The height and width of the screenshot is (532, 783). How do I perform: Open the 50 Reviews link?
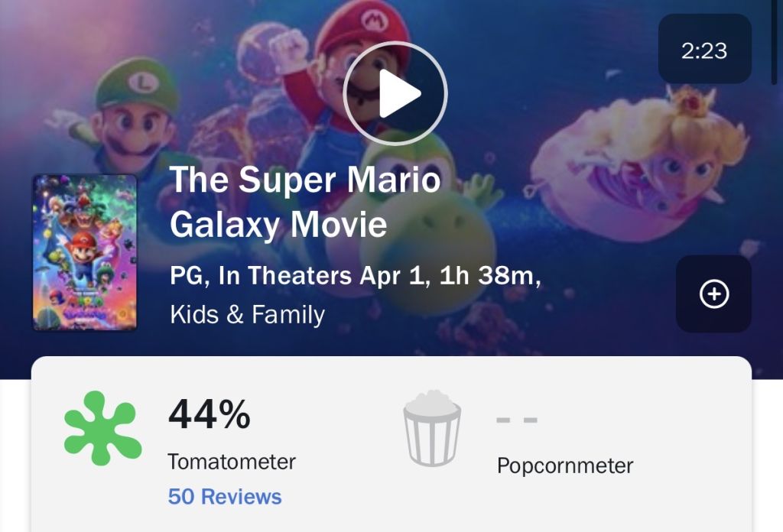point(225,497)
